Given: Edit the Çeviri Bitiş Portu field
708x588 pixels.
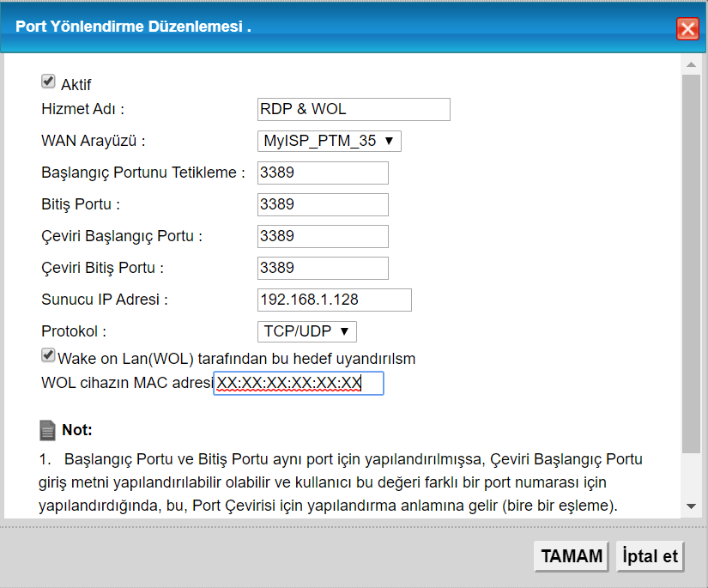Looking at the screenshot, I should pyautogui.click(x=323, y=268).
